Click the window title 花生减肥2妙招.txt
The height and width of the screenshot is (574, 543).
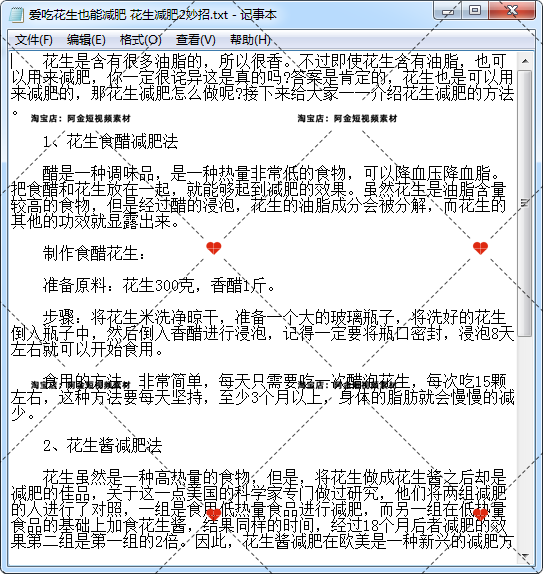[x=179, y=15]
